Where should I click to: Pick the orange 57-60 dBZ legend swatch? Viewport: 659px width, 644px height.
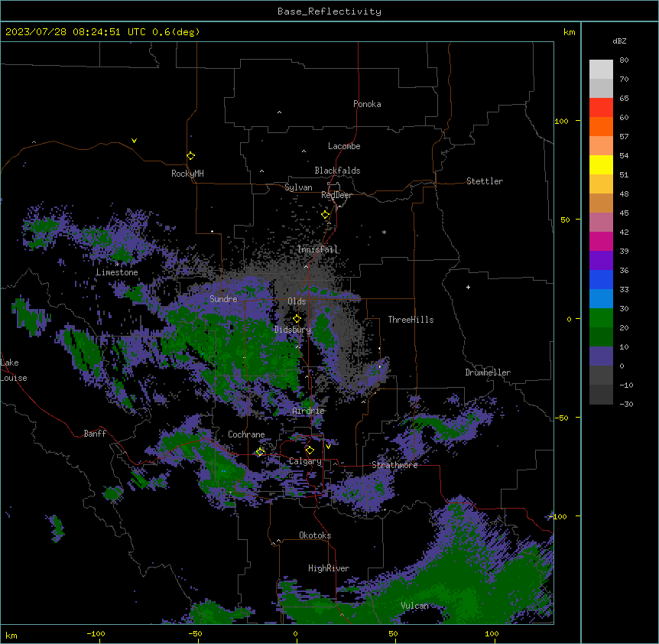tap(601, 126)
